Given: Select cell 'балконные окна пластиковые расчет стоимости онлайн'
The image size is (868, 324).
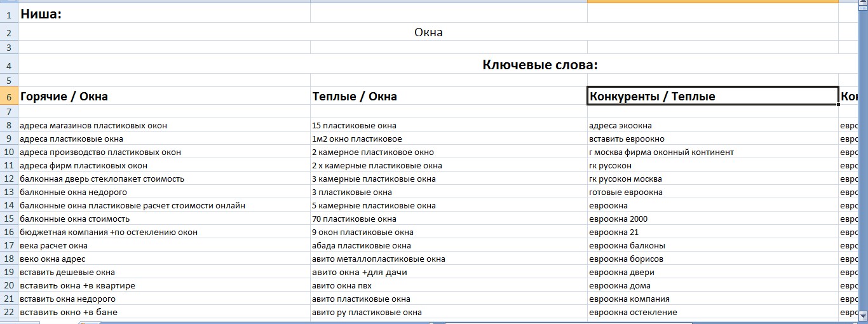Looking at the screenshot, I should point(165,205).
